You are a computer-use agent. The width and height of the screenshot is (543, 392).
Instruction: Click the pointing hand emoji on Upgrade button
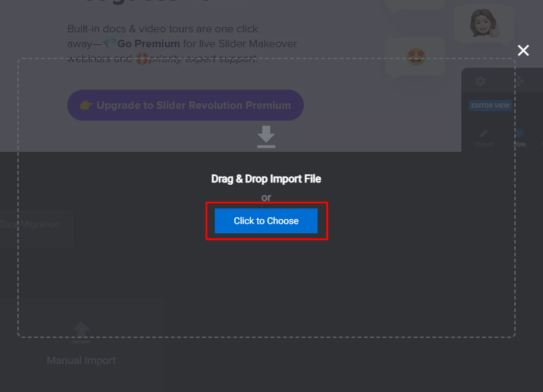click(x=86, y=105)
